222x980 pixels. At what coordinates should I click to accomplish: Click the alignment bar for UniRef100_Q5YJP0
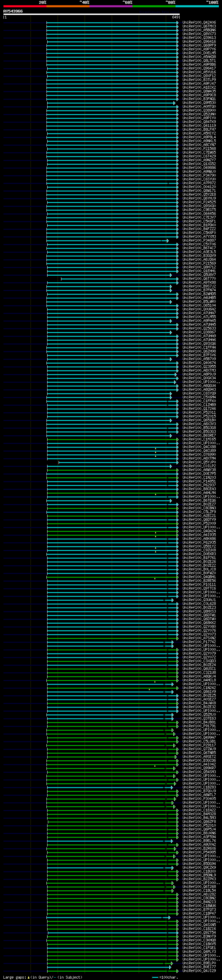pos(118,462)
